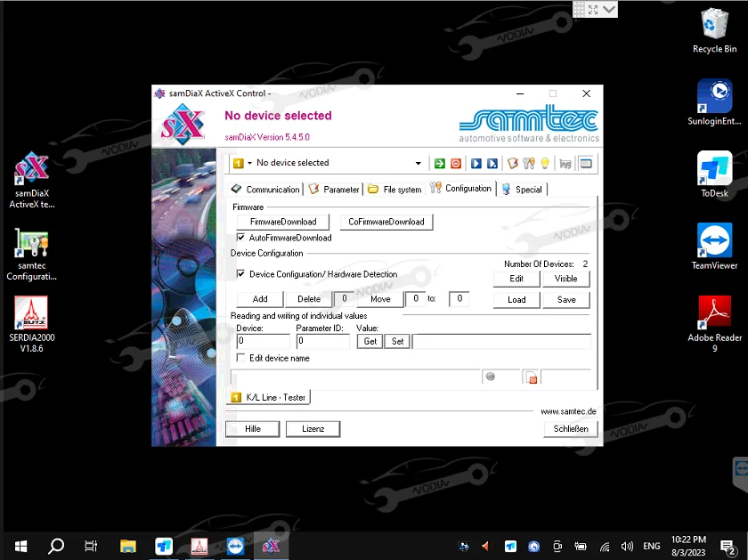Open the No device selected dropdown

tap(418, 163)
